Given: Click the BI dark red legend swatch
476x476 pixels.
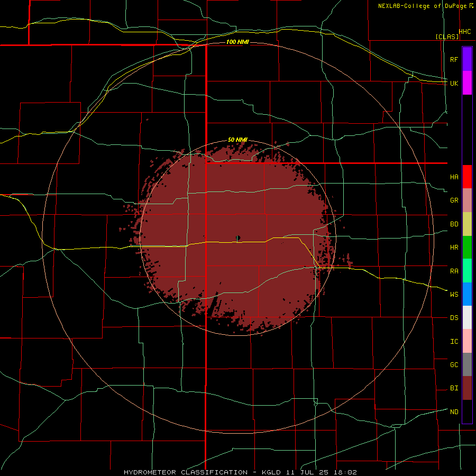Looking at the screenshot, I should 467,388.
